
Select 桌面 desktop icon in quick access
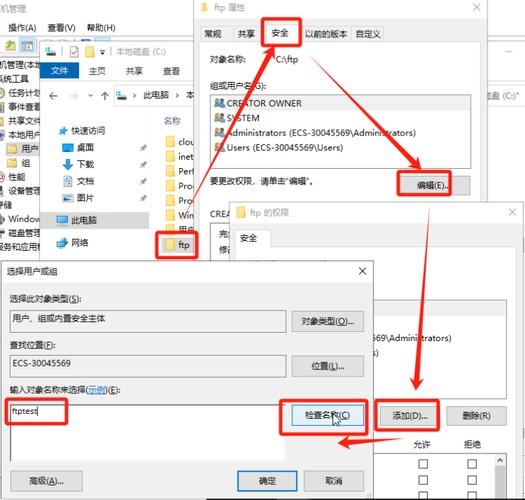pyautogui.click(x=78, y=147)
